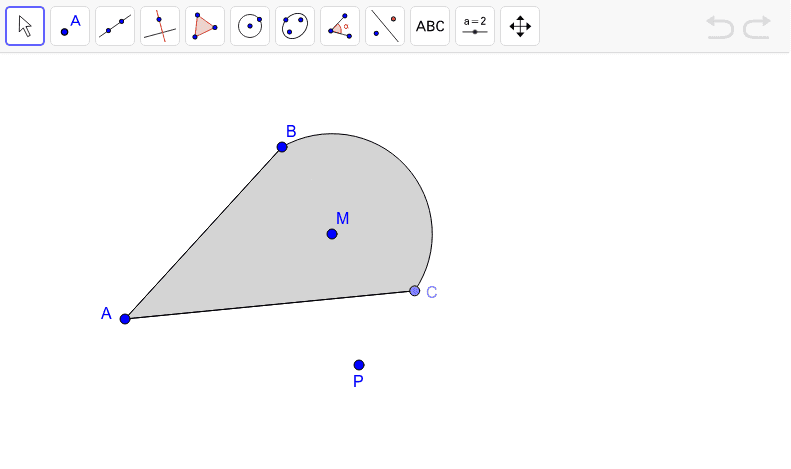This screenshot has height=469, width=791.
Task: Select the ABC Text tool
Action: 430,26
